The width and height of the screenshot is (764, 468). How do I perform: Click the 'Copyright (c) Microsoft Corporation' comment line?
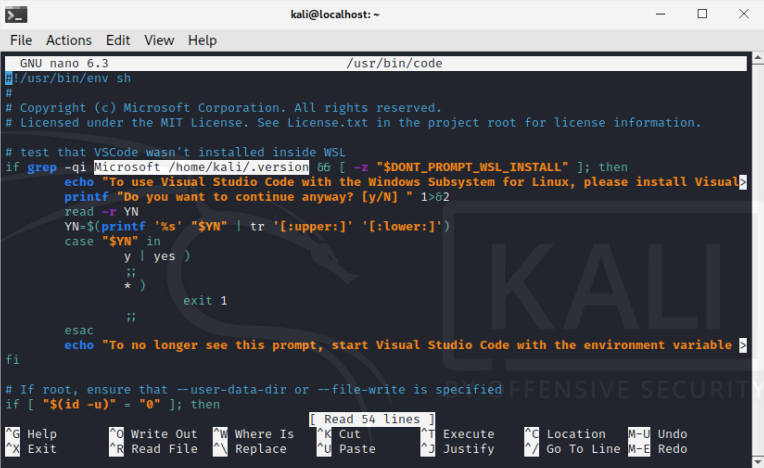[223, 108]
